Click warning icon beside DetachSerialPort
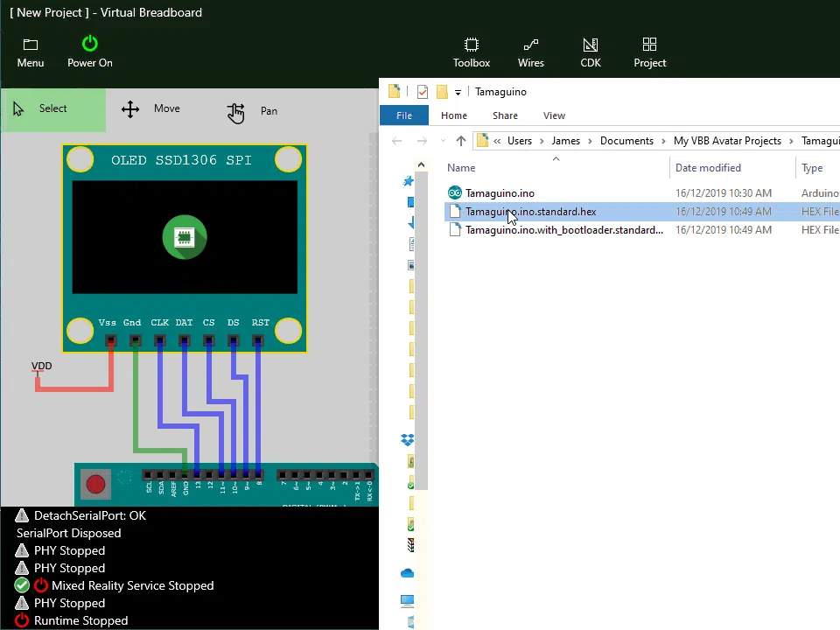The height and width of the screenshot is (630, 840). point(22,515)
